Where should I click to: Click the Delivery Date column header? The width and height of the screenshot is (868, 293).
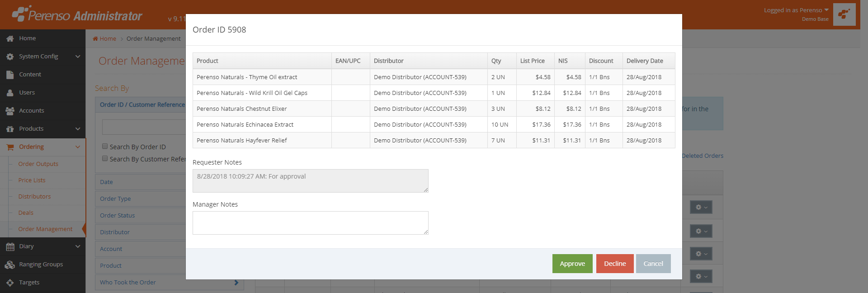(x=649, y=61)
